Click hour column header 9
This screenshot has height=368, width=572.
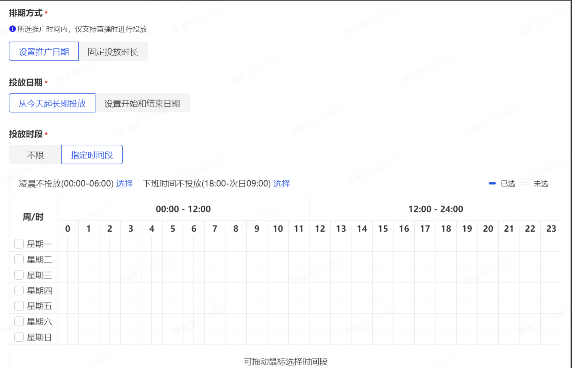(x=257, y=229)
